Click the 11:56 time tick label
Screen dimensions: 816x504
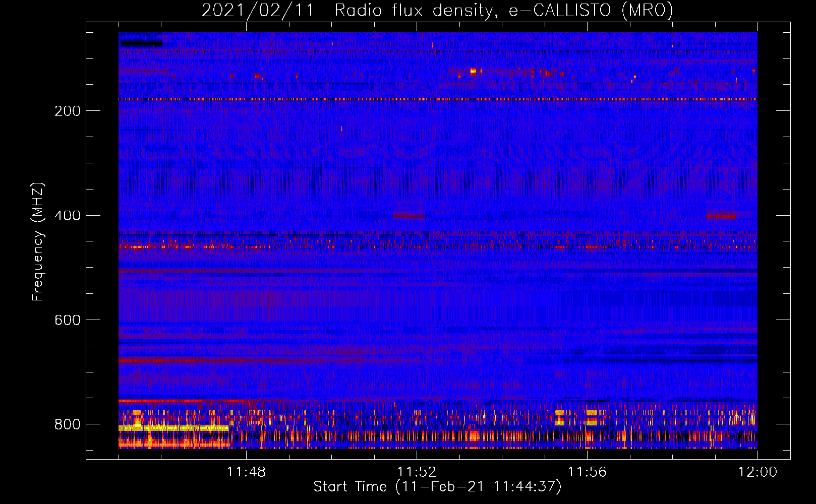click(x=587, y=472)
